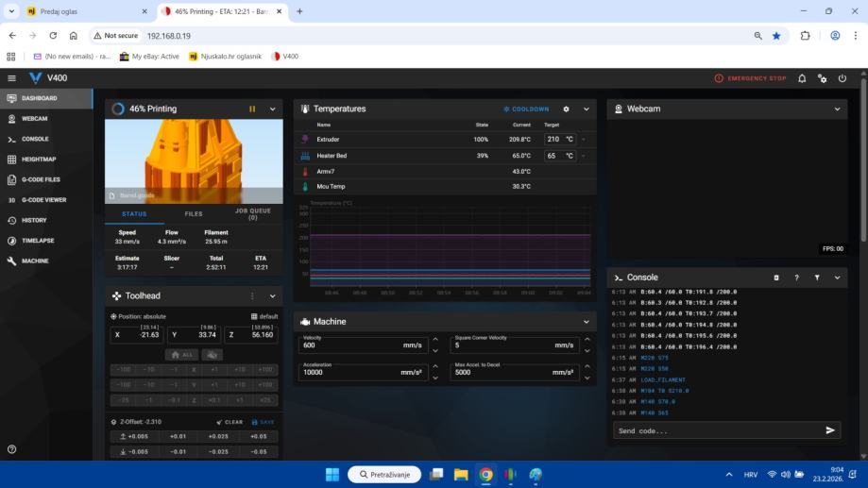Clear the console with trash icon
868x488 pixels.
776,278
